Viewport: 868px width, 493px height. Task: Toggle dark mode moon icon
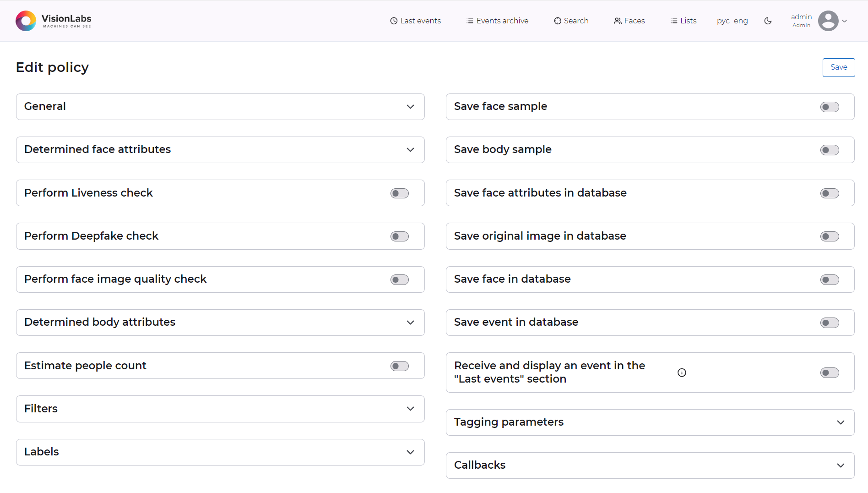click(768, 21)
